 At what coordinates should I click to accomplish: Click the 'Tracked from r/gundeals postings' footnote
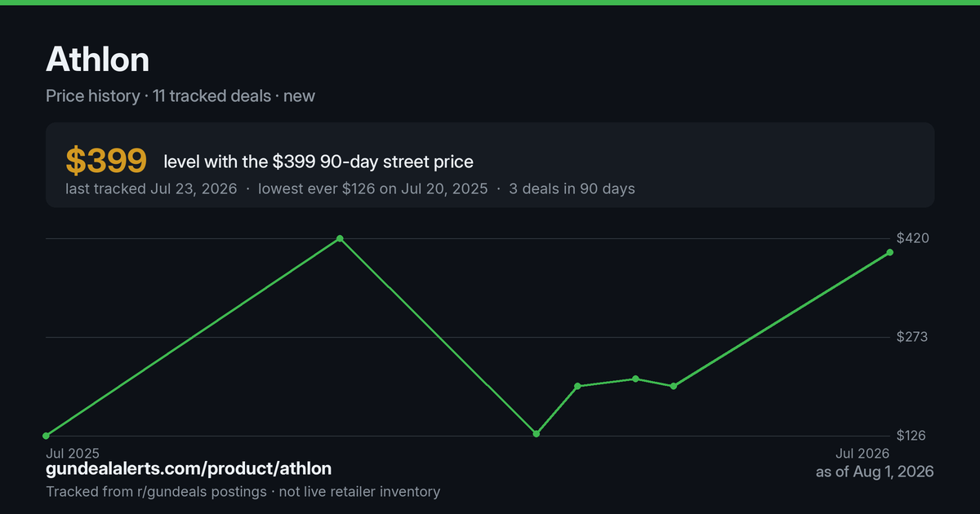tap(156, 491)
